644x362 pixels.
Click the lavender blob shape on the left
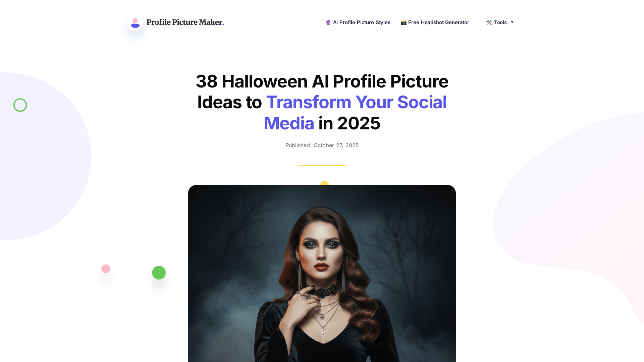coord(40,156)
